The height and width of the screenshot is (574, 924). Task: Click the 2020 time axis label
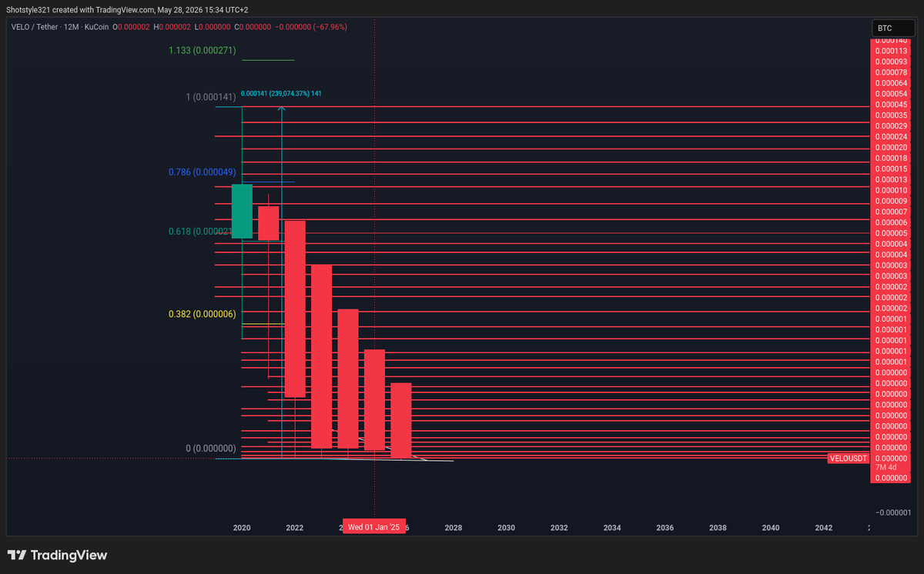coord(242,528)
